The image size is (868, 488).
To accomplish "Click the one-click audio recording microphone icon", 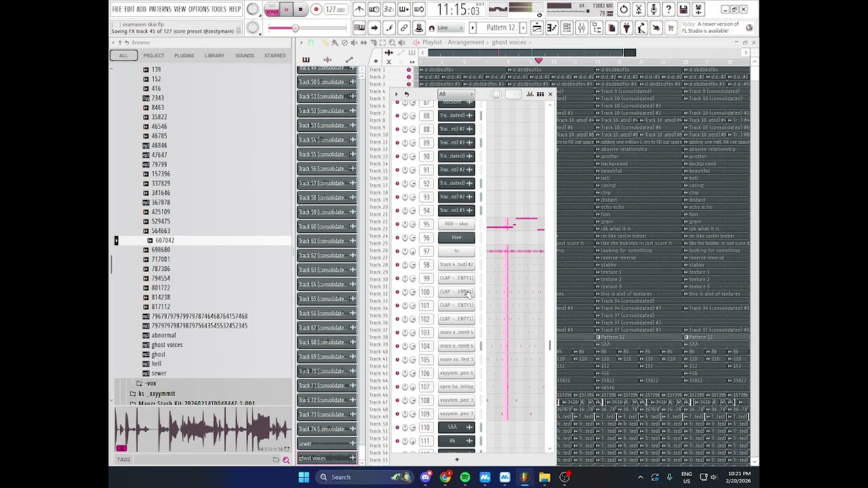I will point(654,9).
